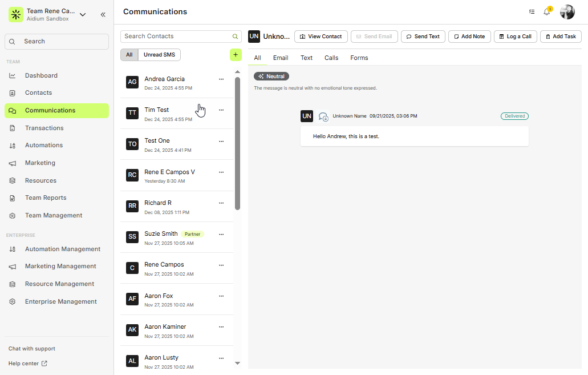The width and height of the screenshot is (588, 375).
Task: Toggle the All filter in conversation list
Action: click(x=129, y=55)
